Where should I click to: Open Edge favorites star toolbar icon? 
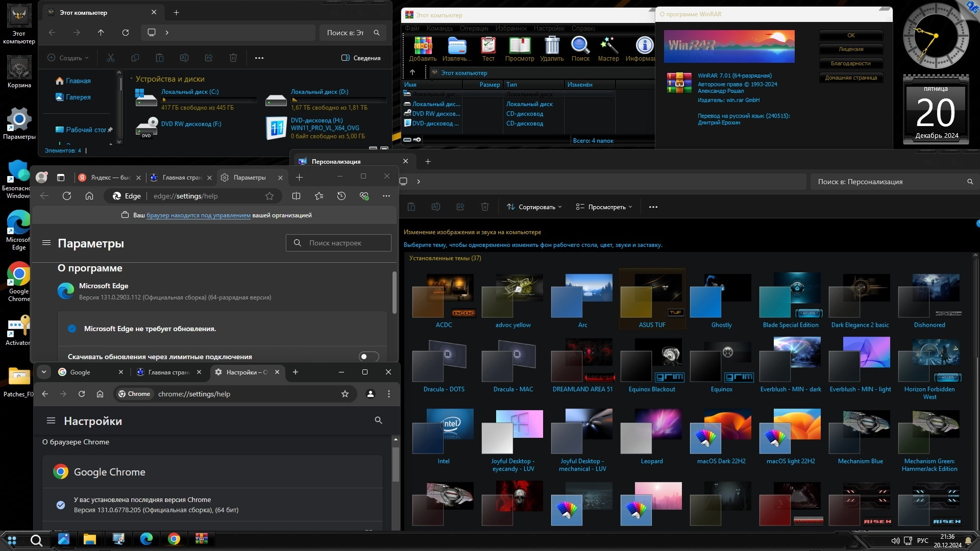coord(319,196)
